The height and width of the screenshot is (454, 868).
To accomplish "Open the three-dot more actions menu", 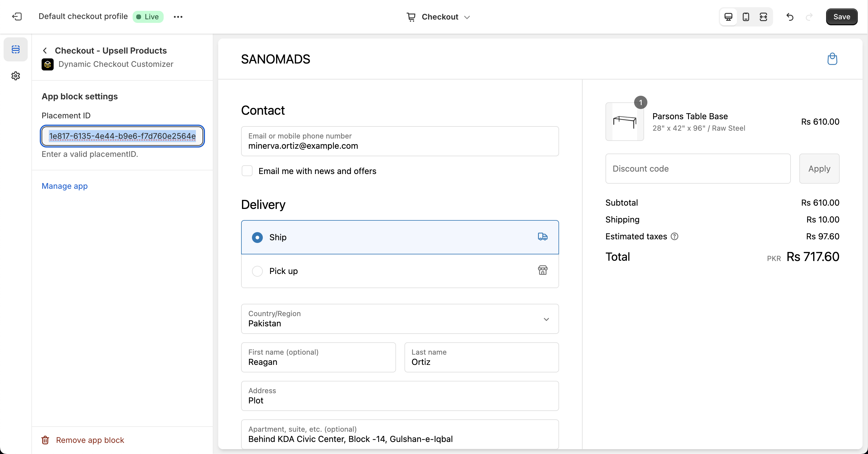I will pos(178,17).
